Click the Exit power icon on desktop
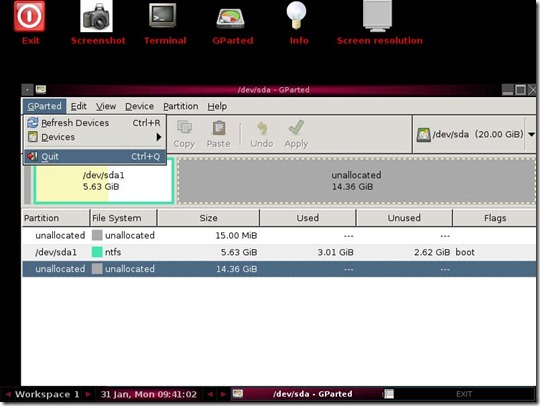This screenshot has height=406, width=540. pyautogui.click(x=29, y=16)
